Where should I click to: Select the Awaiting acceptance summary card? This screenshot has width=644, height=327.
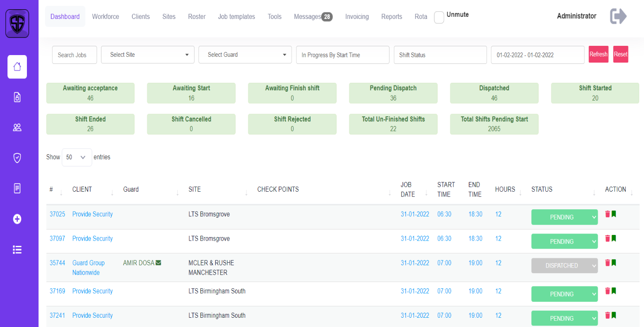click(x=90, y=93)
